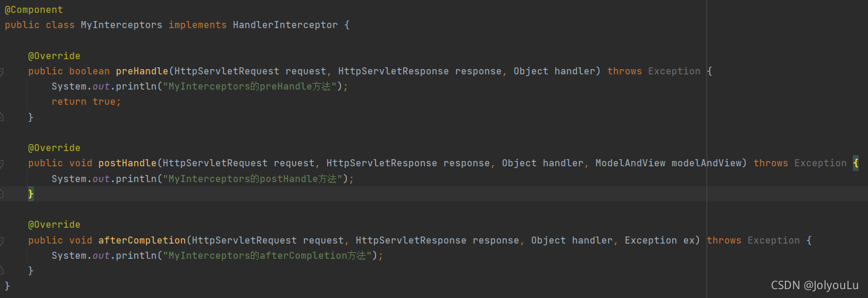Click the 'return true;' statement
This screenshot has width=868, height=298.
point(87,102)
